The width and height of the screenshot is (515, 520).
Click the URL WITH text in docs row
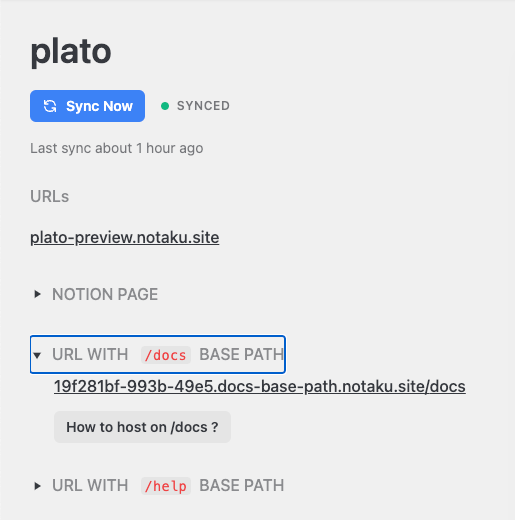90,354
